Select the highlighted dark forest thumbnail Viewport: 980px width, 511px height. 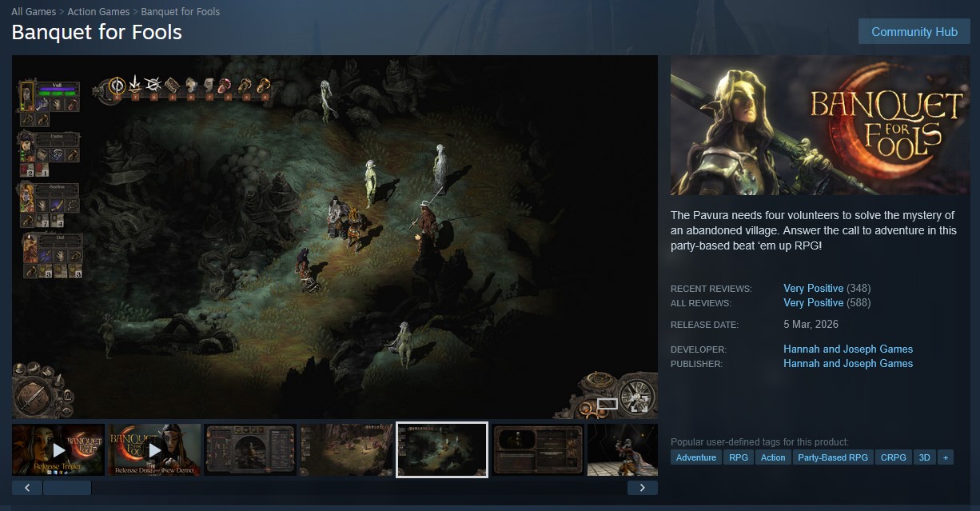pyautogui.click(x=442, y=450)
